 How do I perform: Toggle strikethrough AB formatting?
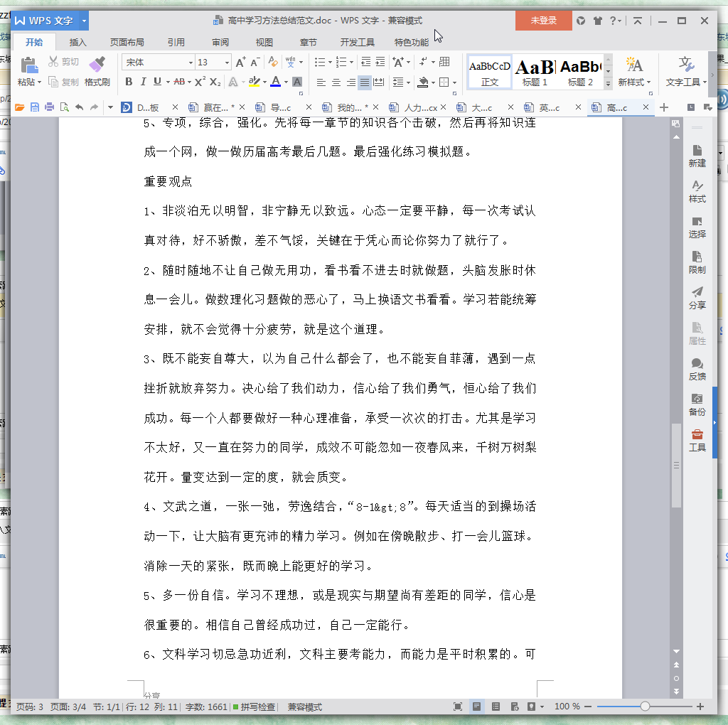(x=179, y=82)
